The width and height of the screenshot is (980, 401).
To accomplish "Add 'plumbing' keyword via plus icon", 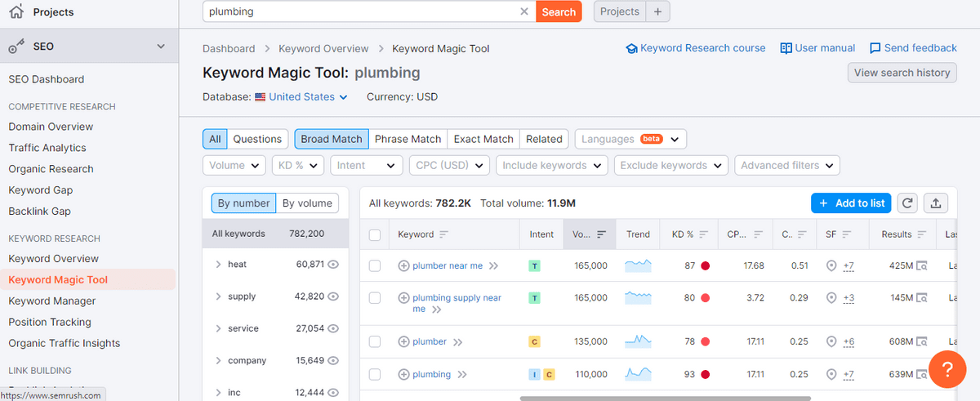I will [x=403, y=374].
